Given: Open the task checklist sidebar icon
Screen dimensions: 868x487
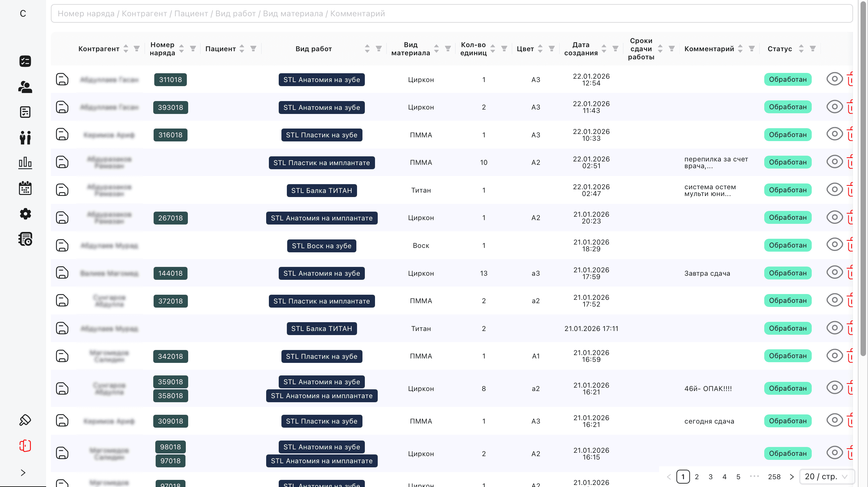Looking at the screenshot, I should coord(25,61).
